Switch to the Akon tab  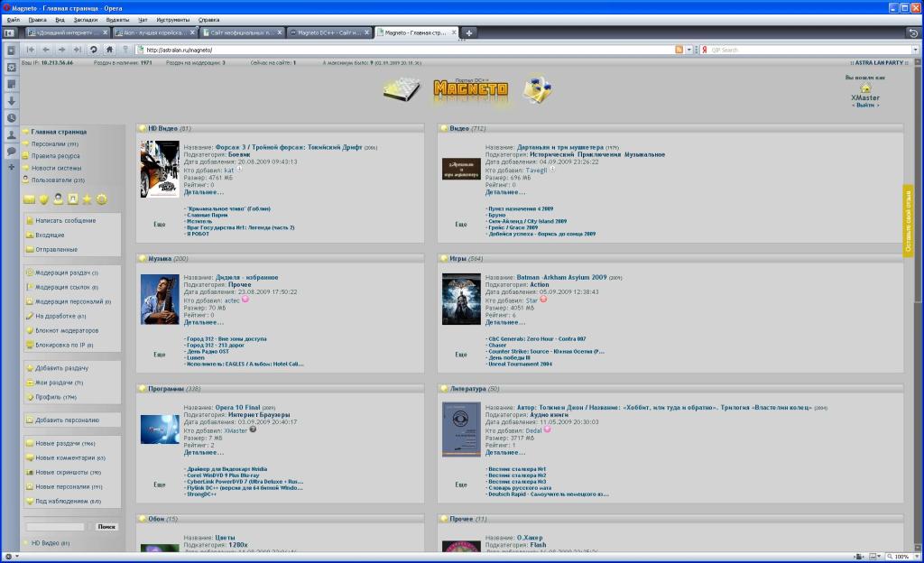155,33
